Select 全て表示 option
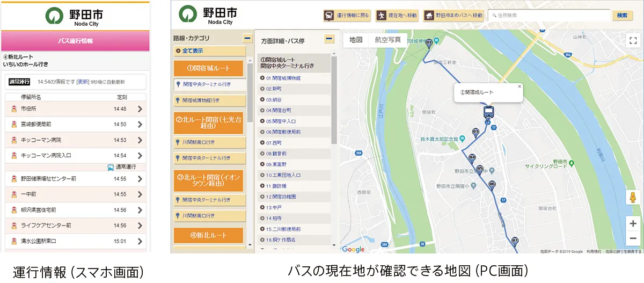This screenshot has width=644, height=283. coord(210,51)
